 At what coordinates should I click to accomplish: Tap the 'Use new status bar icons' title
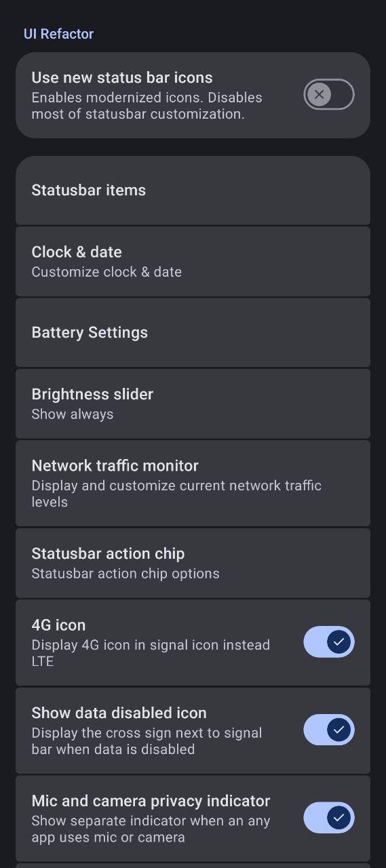click(x=122, y=77)
